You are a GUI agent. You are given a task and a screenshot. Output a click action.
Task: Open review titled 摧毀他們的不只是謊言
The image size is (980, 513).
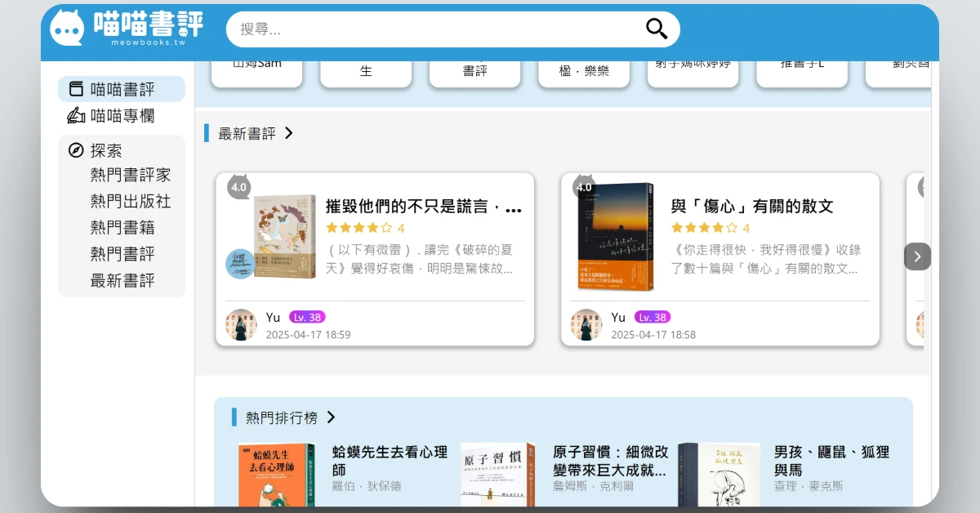pyautogui.click(x=423, y=207)
